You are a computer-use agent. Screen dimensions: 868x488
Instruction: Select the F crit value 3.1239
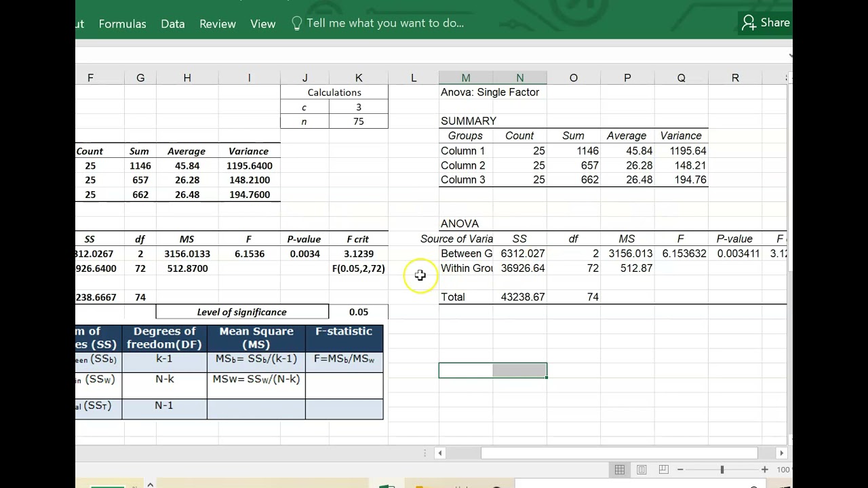pyautogui.click(x=359, y=253)
